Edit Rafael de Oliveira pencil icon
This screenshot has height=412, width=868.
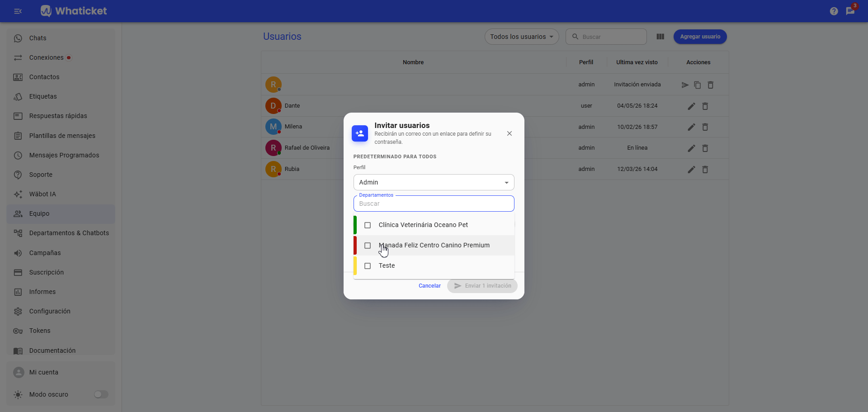(691, 148)
